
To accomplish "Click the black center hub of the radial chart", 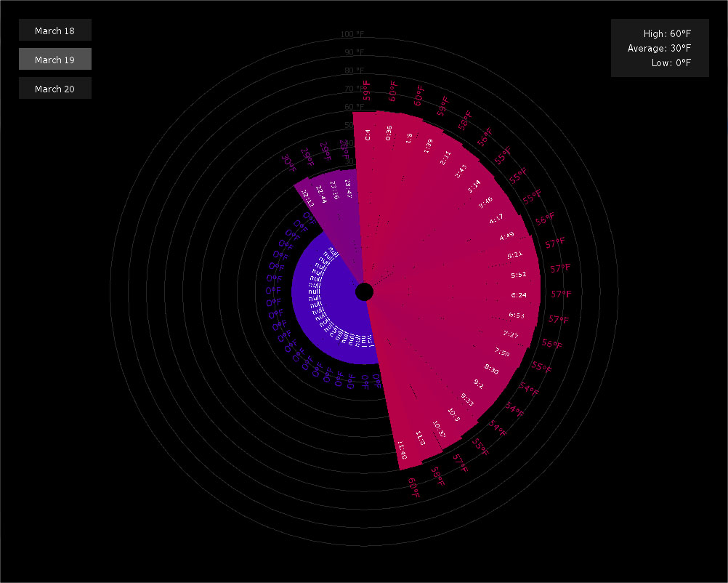I will coord(365,292).
